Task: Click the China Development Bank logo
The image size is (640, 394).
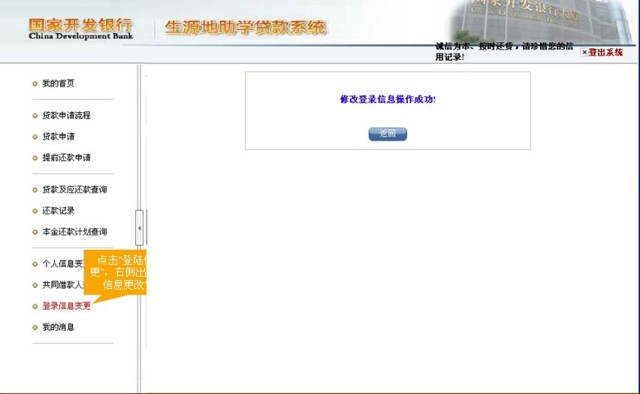Action: point(81,29)
